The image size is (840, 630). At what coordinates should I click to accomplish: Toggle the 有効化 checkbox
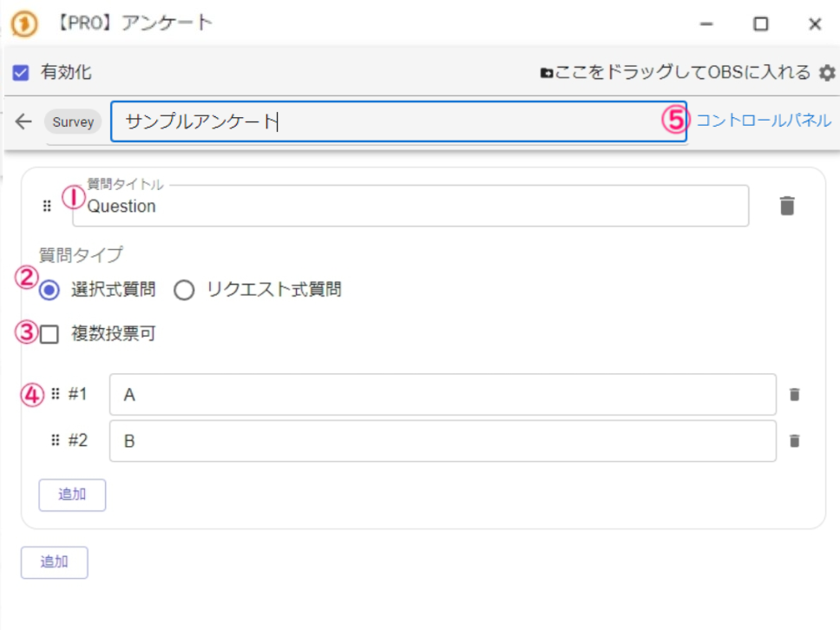click(x=21, y=73)
